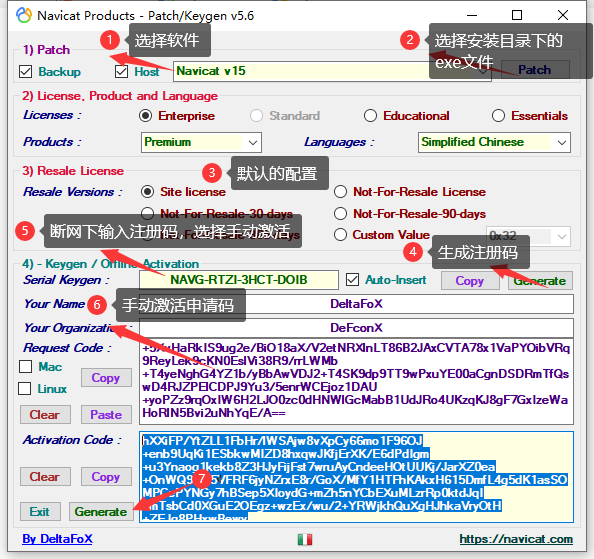
Task: Close the Patch/Keygen window
Action: (x=563, y=15)
